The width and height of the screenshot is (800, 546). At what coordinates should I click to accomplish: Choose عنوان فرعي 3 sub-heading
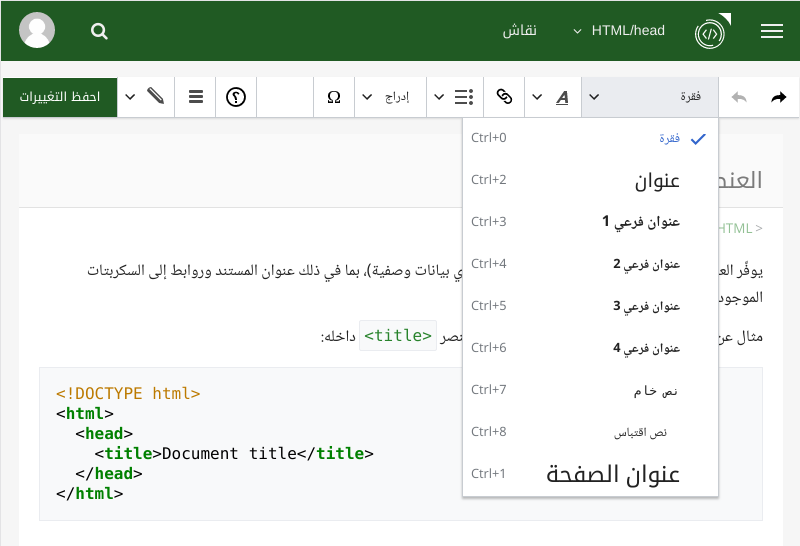[x=590, y=306]
